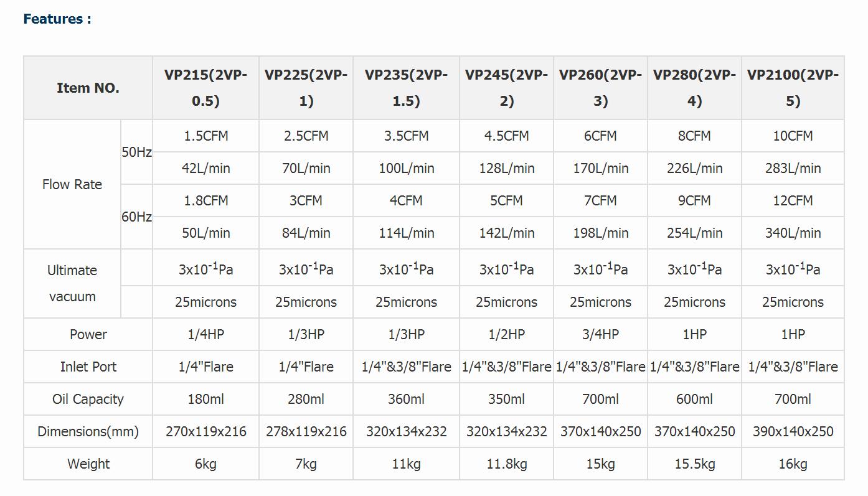Select the VP2100(2VP-5) column header
Image resolution: width=868 pixels, height=496 pixels.
[793, 88]
